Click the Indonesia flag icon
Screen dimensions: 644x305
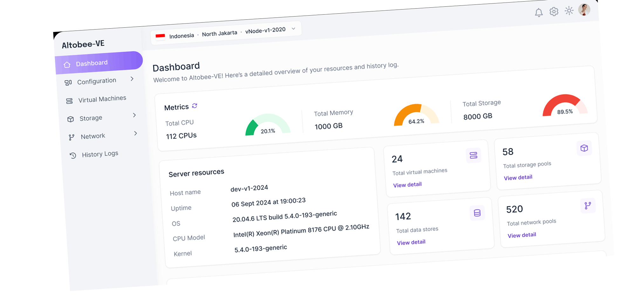(160, 37)
